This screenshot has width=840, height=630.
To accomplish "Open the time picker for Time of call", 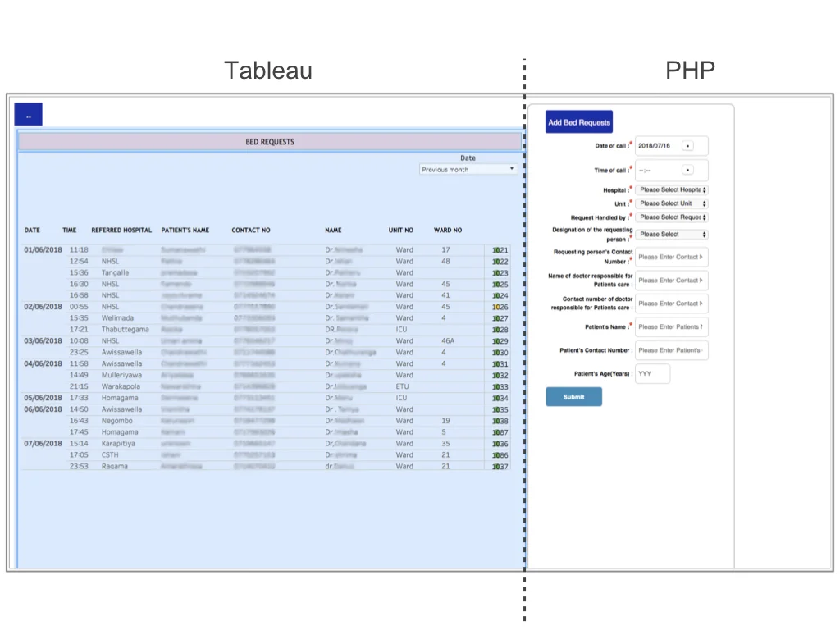I will click(x=688, y=170).
